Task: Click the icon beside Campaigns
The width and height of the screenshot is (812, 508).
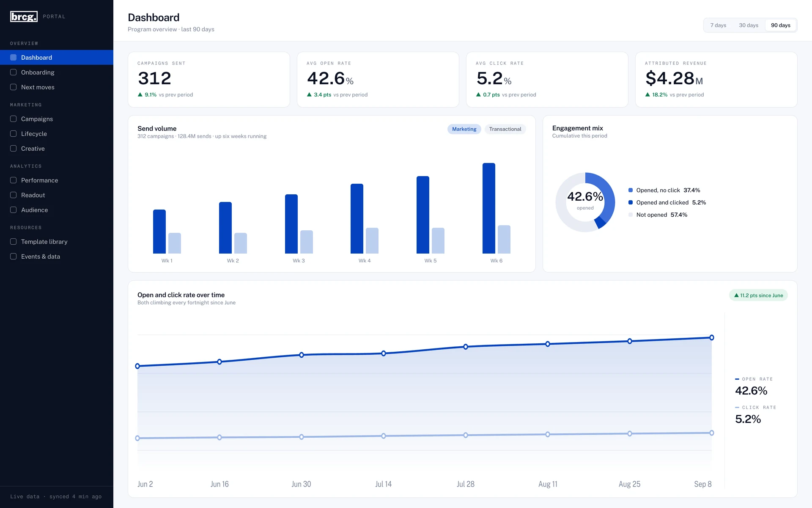Action: pyautogui.click(x=14, y=119)
